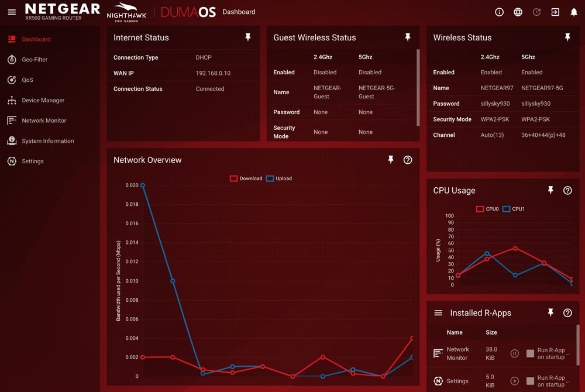Open the notifications bell
Viewport: 585px width, 392px height.
pos(574,12)
